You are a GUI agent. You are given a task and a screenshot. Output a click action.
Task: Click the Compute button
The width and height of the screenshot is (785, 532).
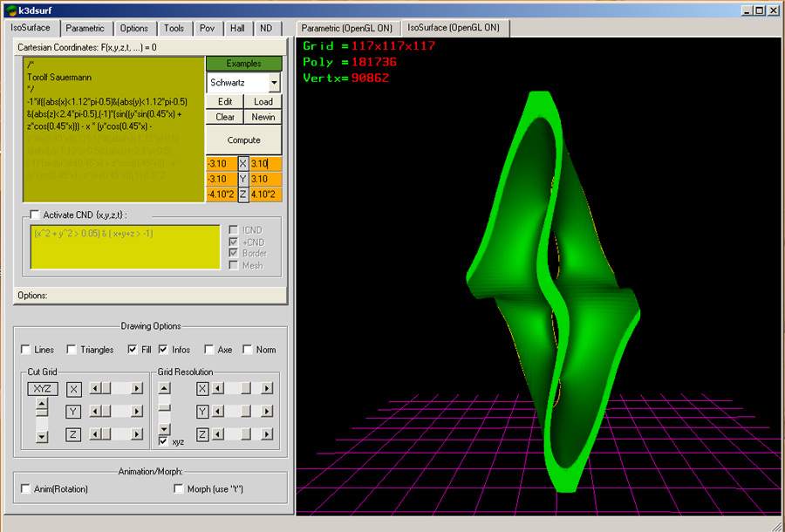(244, 140)
